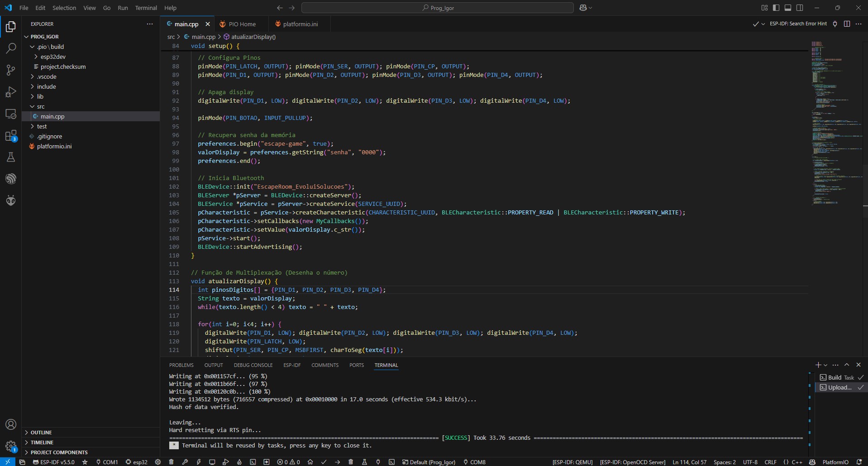The height and width of the screenshot is (466, 868).
Task: Open the Run menu
Action: (x=123, y=8)
